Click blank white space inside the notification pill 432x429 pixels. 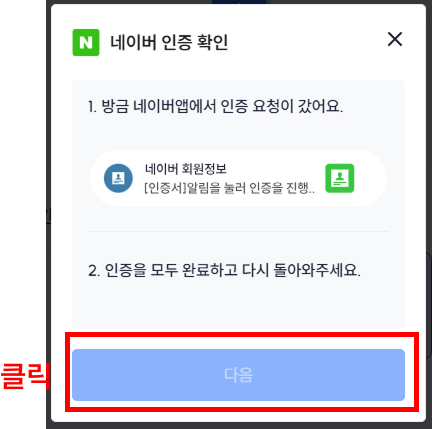(370, 178)
